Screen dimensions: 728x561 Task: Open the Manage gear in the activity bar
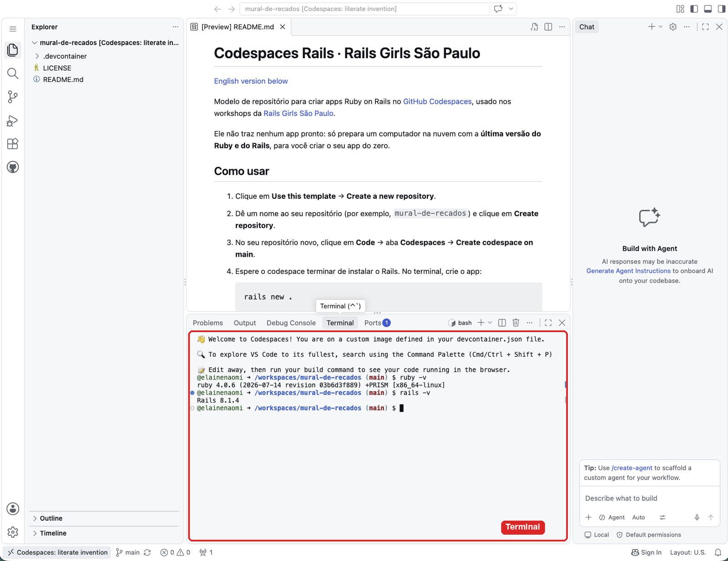13,532
